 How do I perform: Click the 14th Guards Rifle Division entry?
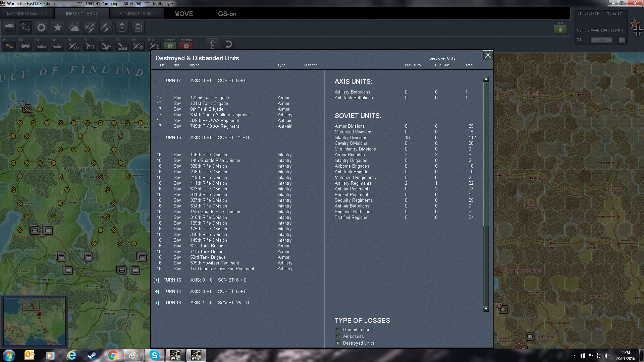[x=215, y=161]
